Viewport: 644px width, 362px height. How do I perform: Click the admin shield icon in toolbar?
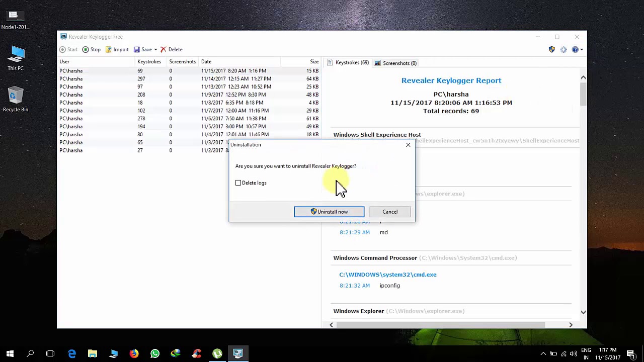tap(552, 49)
